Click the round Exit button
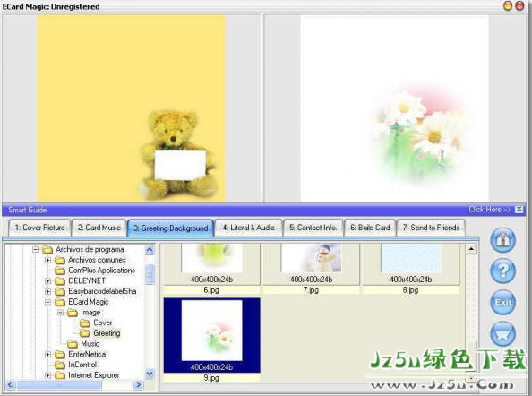 point(502,302)
